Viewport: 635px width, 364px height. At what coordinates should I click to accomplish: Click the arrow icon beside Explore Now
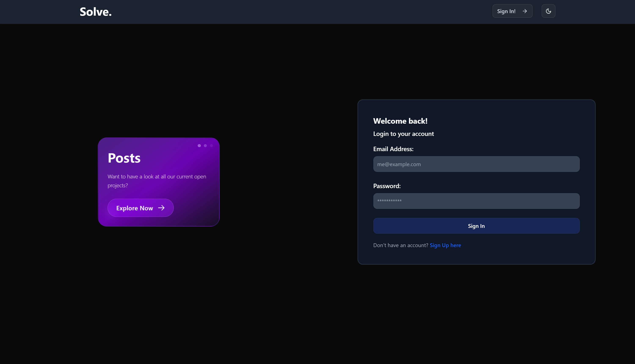tap(162, 208)
